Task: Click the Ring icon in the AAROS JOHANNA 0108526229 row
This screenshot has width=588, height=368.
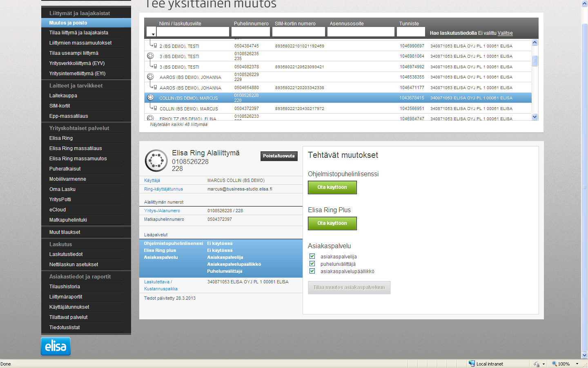Action: 150,76
